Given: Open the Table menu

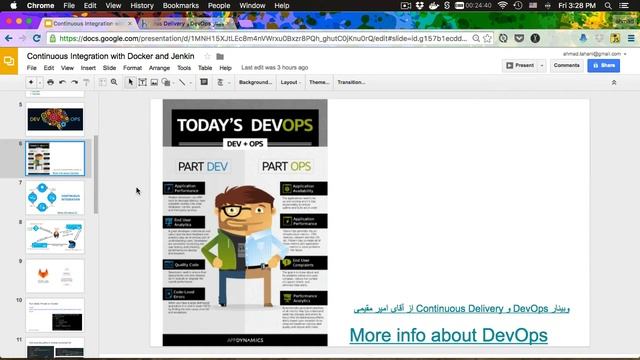Looking at the screenshot, I should (205, 68).
